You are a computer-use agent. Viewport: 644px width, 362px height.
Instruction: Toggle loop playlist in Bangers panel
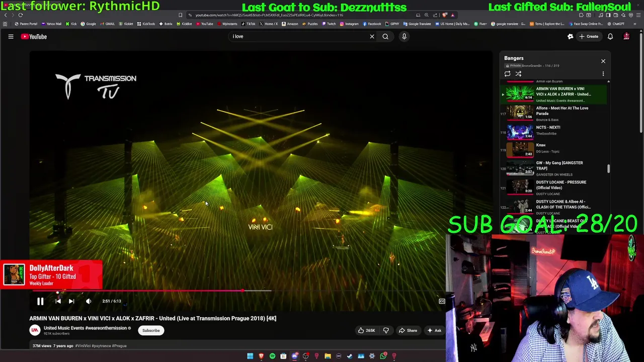[x=507, y=74]
